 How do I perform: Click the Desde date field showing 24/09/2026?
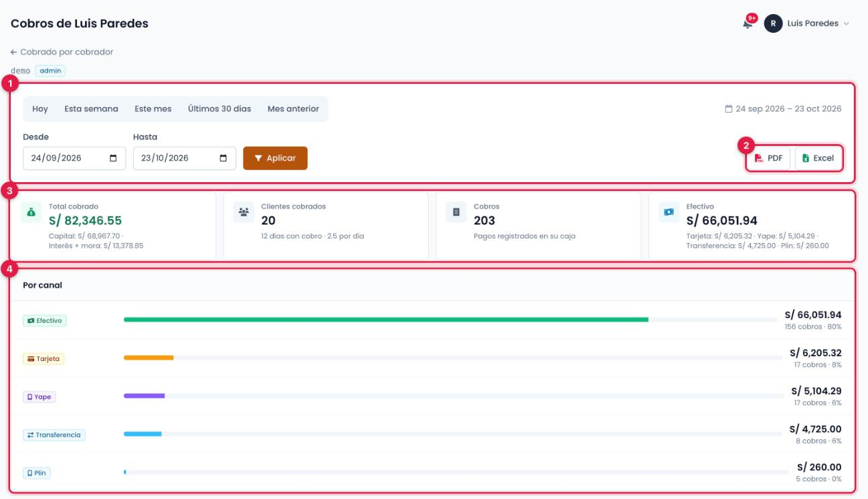click(74, 158)
